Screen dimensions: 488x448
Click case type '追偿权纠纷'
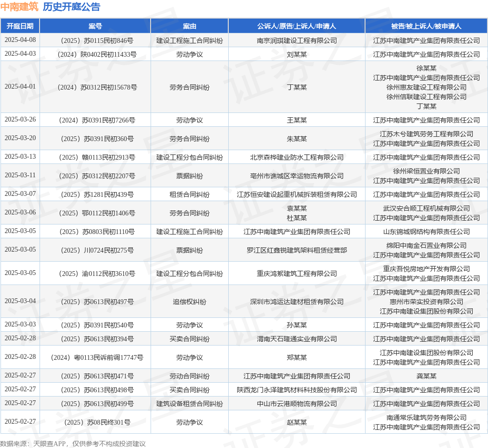(190, 302)
